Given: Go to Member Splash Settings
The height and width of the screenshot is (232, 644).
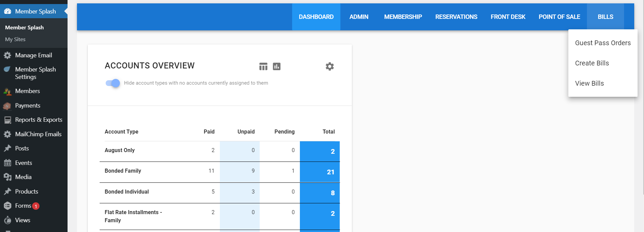Looking at the screenshot, I should 35,73.
